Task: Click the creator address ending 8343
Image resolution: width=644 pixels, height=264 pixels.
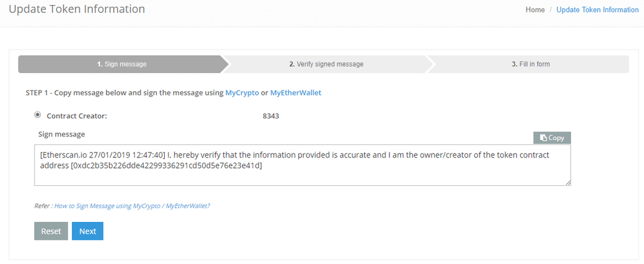Action: click(x=271, y=115)
